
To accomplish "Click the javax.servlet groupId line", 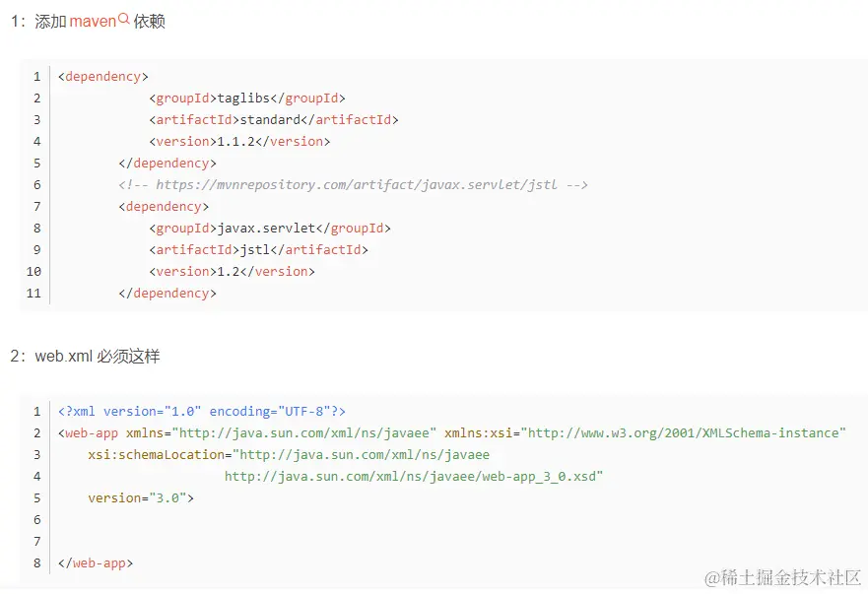I will tap(270, 229).
